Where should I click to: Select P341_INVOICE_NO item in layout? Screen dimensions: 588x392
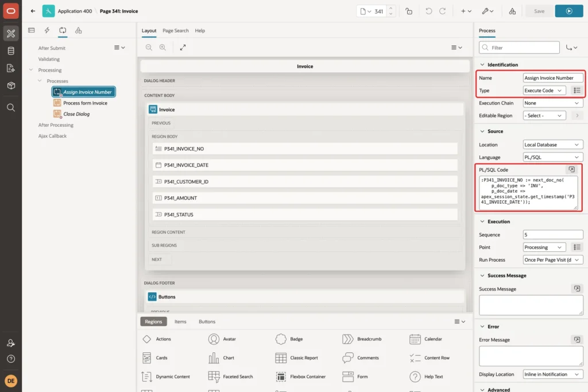tap(305, 149)
